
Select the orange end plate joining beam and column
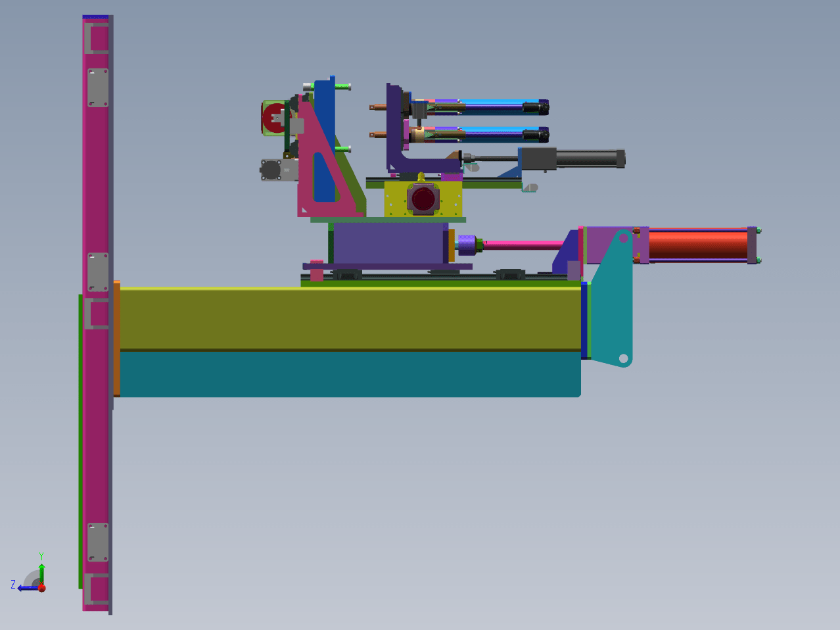pyautogui.click(x=117, y=339)
